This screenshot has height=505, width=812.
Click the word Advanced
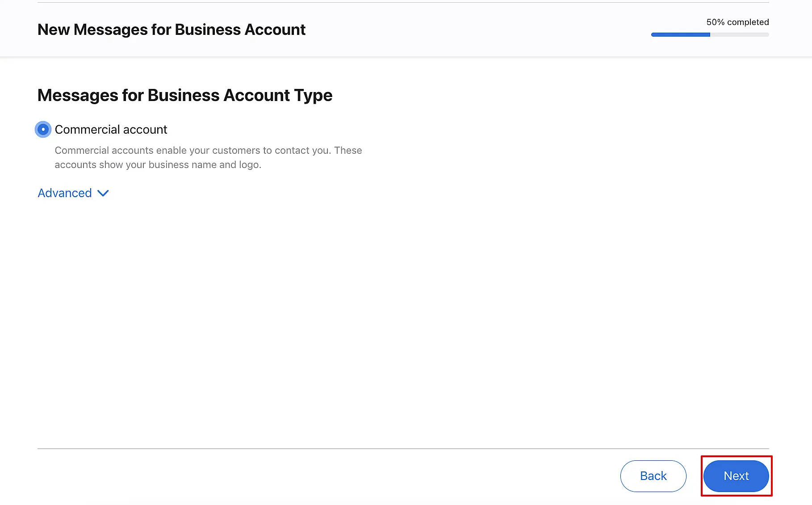pyautogui.click(x=65, y=193)
